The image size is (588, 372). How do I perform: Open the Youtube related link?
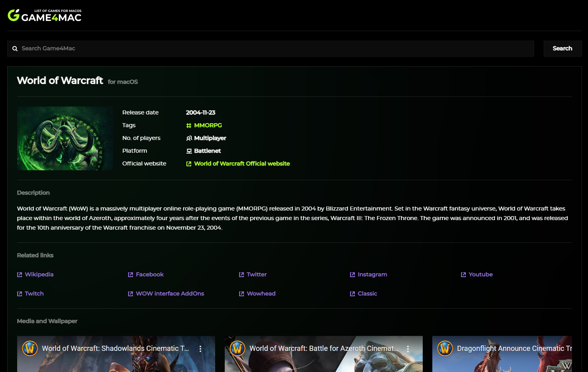click(481, 274)
